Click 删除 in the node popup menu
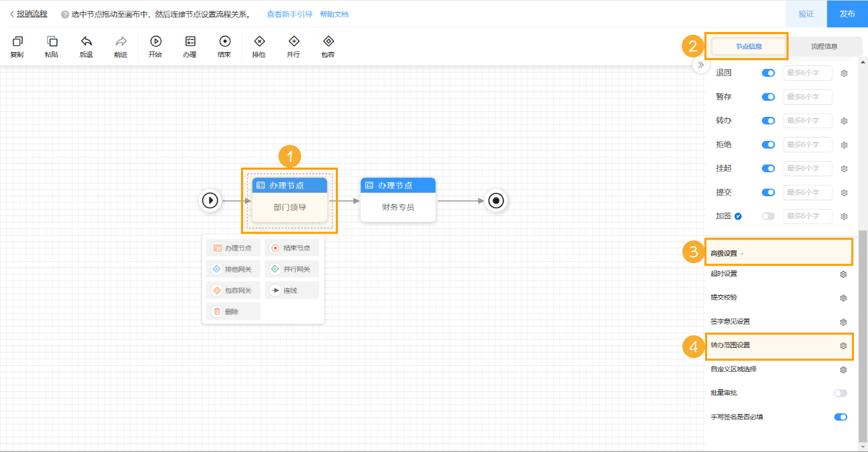The width and height of the screenshot is (868, 452). point(232,311)
